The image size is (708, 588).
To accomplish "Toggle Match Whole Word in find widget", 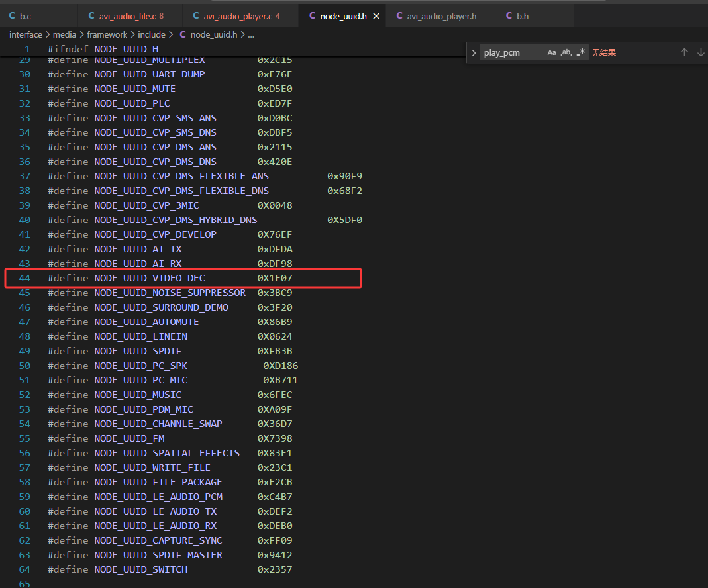I will tap(566, 52).
